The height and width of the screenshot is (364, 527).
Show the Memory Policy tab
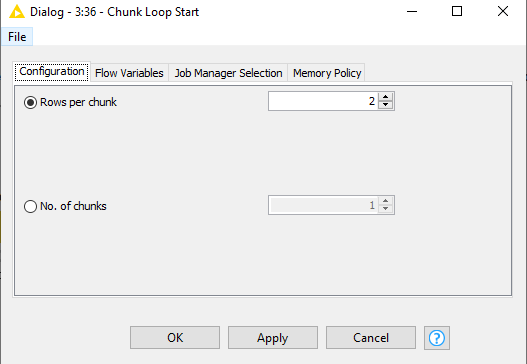[327, 73]
